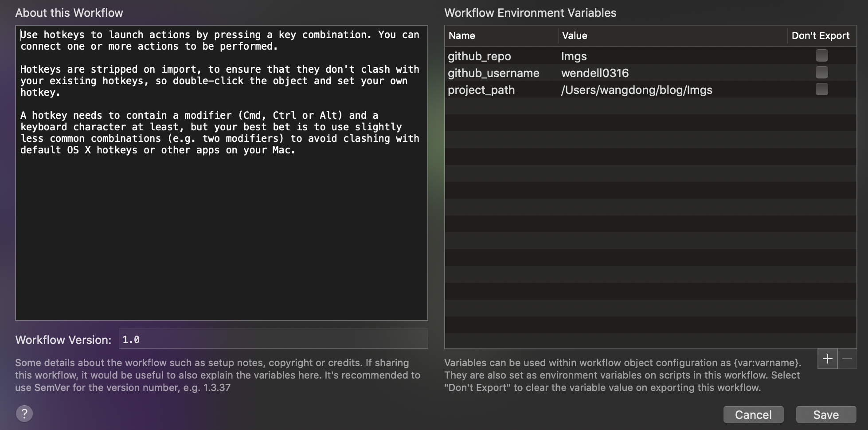Click the plus icon to add variable
This screenshot has height=430, width=868.
click(x=827, y=359)
